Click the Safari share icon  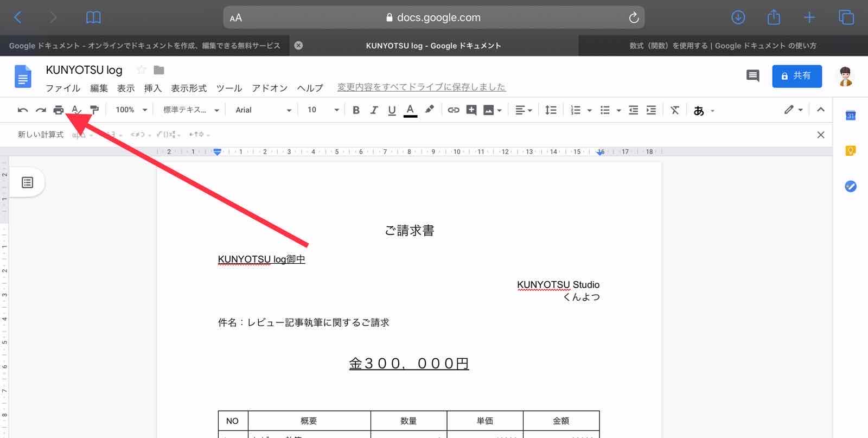pyautogui.click(x=774, y=17)
